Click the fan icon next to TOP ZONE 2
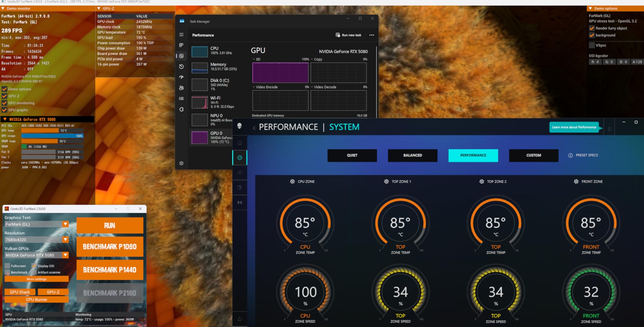644x327 pixels. point(482,182)
